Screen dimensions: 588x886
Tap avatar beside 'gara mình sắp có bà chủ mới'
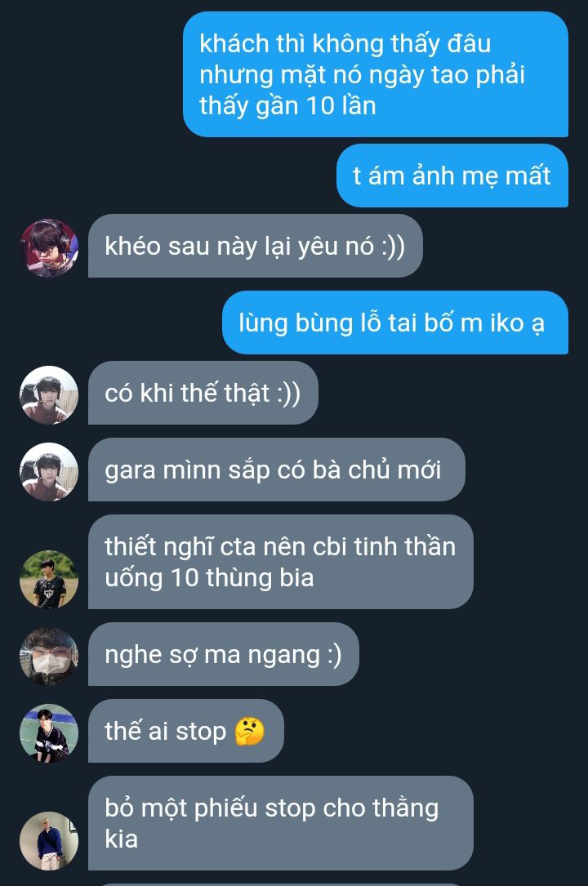[x=49, y=471]
